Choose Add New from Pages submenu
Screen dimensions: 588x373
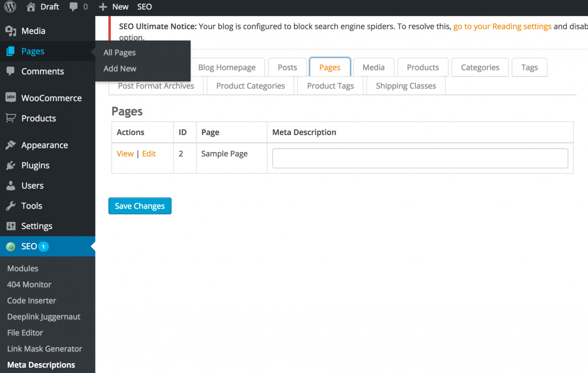(x=119, y=69)
